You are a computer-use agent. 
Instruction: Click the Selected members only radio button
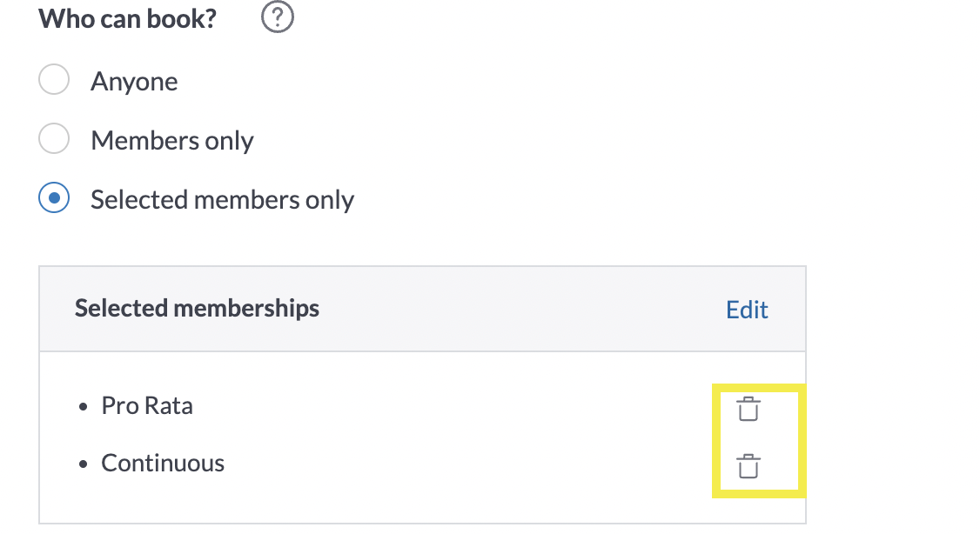coord(54,199)
